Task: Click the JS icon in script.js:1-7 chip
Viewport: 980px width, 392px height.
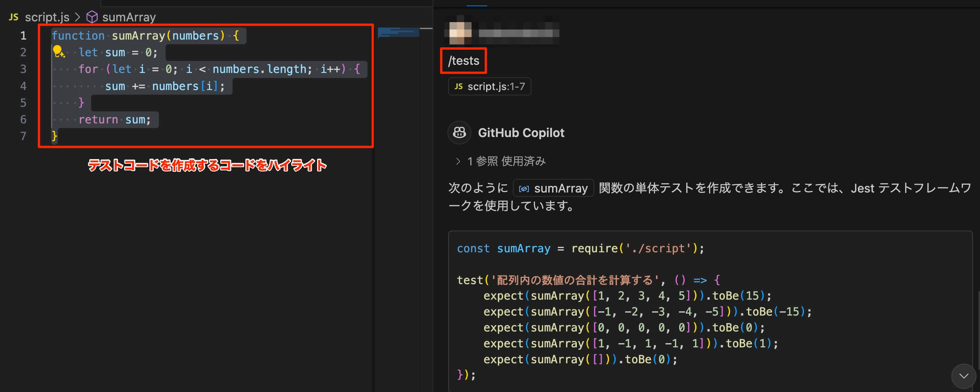Action: point(459,87)
